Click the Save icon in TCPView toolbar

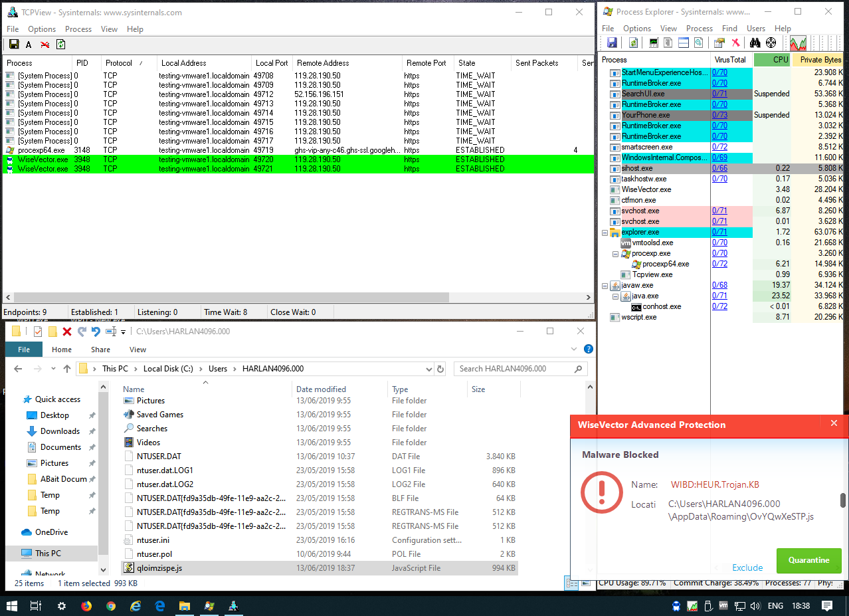[13, 45]
